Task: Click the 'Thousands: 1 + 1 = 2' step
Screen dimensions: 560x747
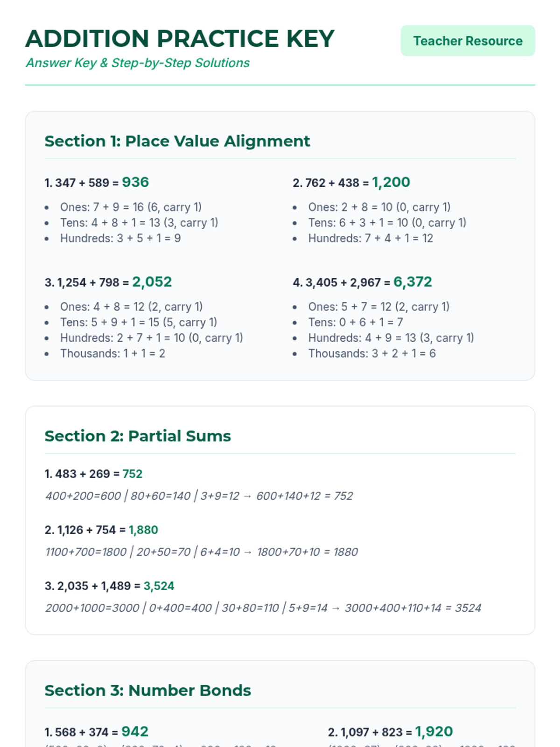Action: pyautogui.click(x=112, y=353)
